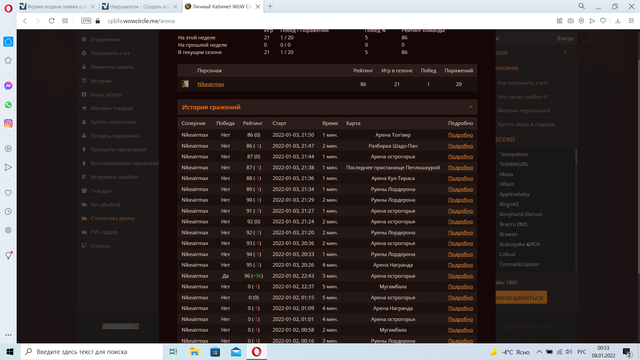Open Messenger in Opera sidebar

pos(8,86)
